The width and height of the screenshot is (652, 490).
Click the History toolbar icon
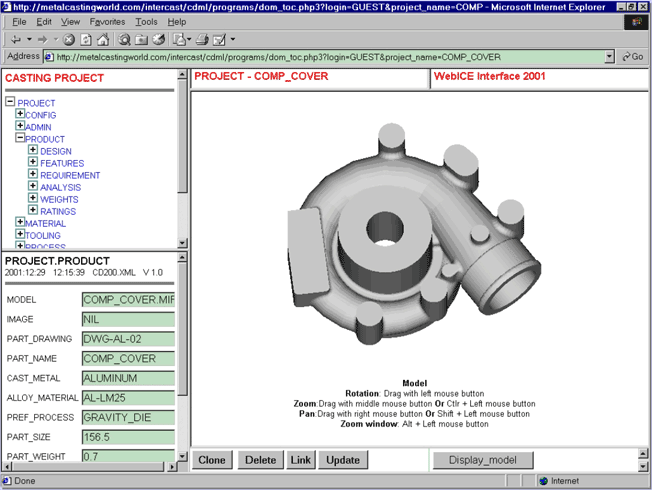tap(157, 40)
